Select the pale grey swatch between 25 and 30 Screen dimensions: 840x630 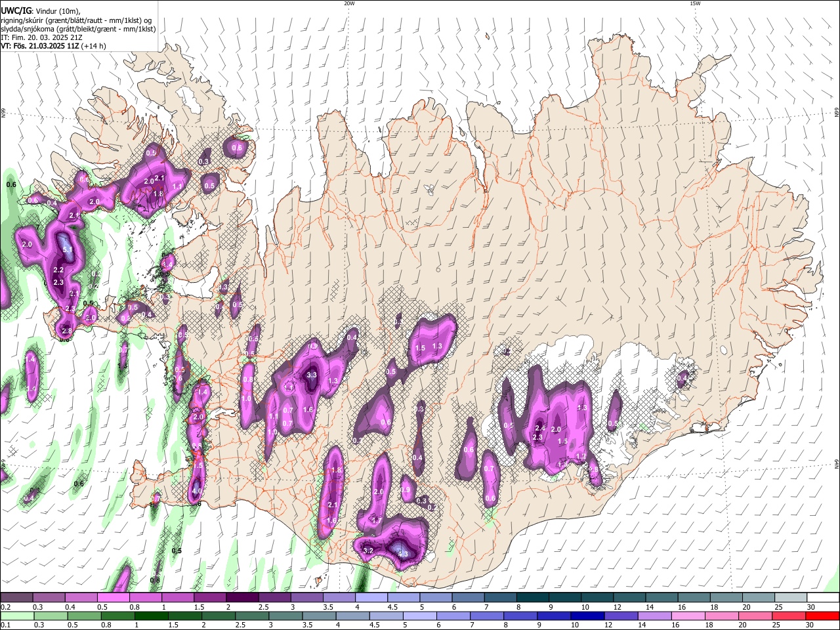(791, 598)
